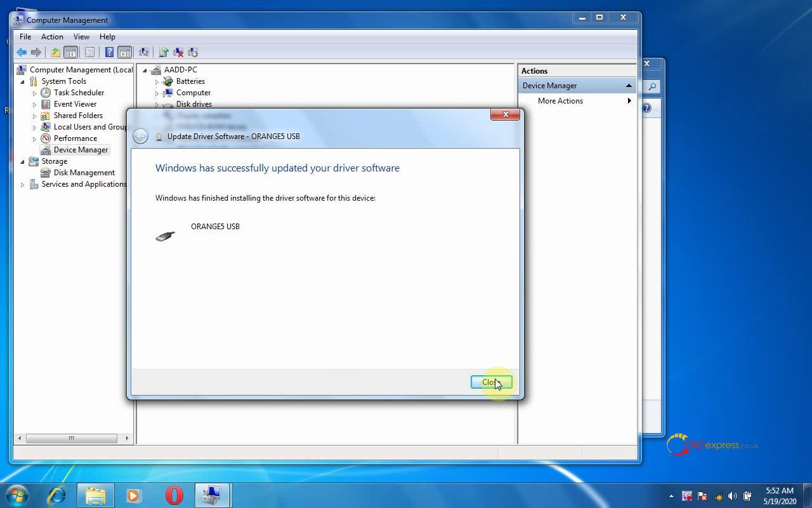Screen dimensions: 812x508
Task: Click the Device Manager header in Actions pane
Action: (x=577, y=86)
